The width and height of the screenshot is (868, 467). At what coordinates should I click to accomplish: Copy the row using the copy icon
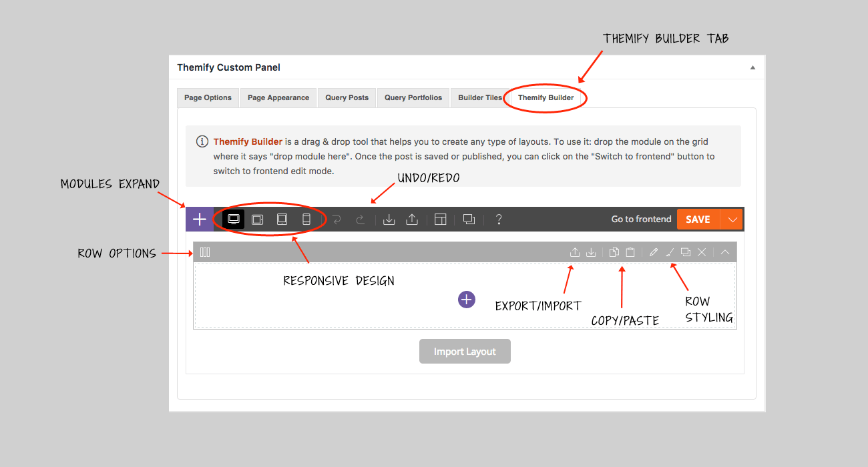point(614,252)
